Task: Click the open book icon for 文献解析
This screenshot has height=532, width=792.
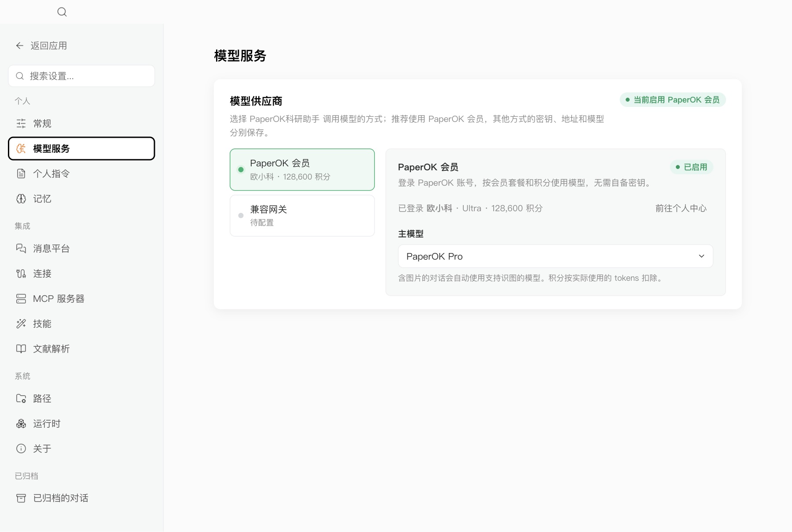Action: (x=21, y=349)
